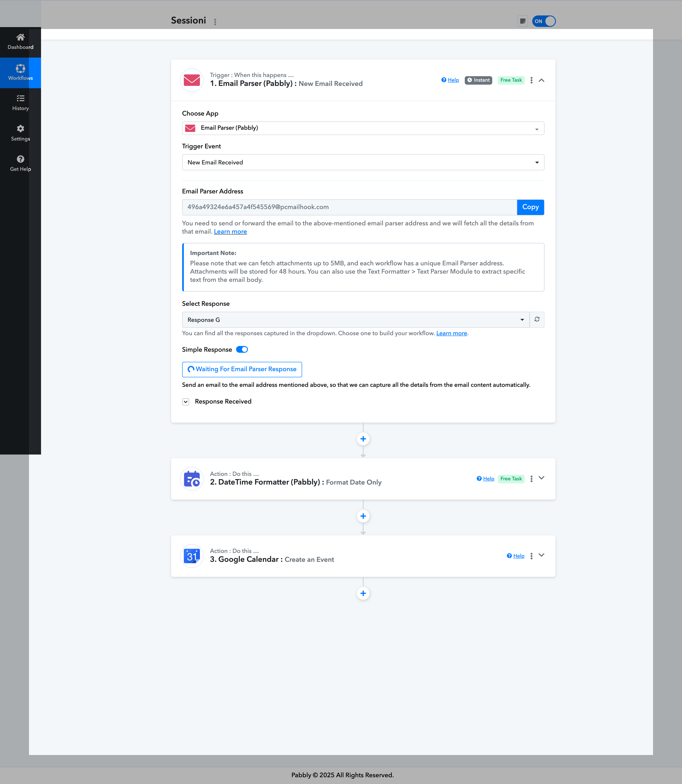Click the Instant badge in trigger header

(478, 80)
